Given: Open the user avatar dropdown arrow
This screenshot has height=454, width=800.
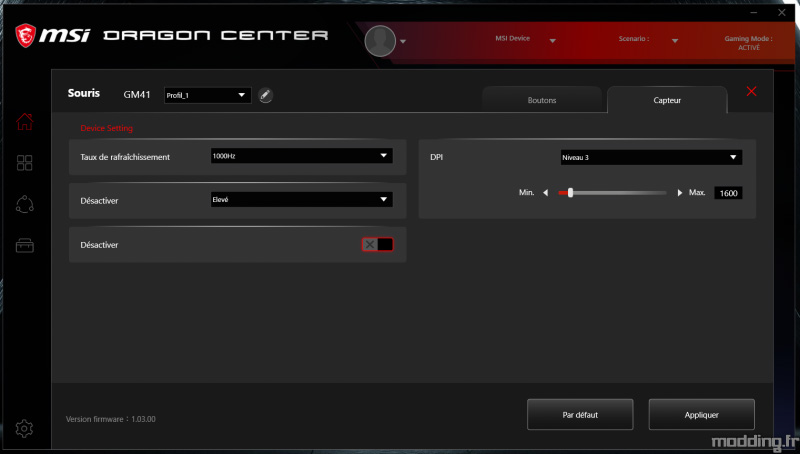Looking at the screenshot, I should (x=403, y=41).
